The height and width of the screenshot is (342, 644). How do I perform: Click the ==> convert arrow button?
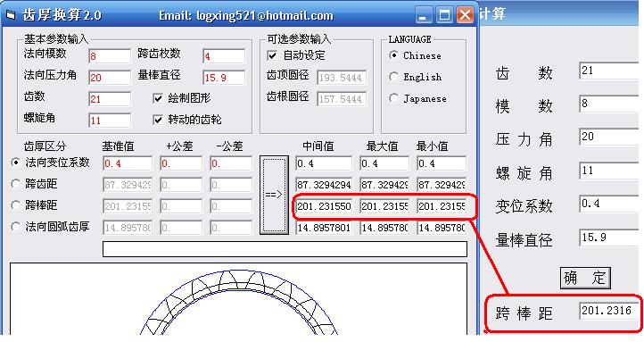(x=274, y=195)
